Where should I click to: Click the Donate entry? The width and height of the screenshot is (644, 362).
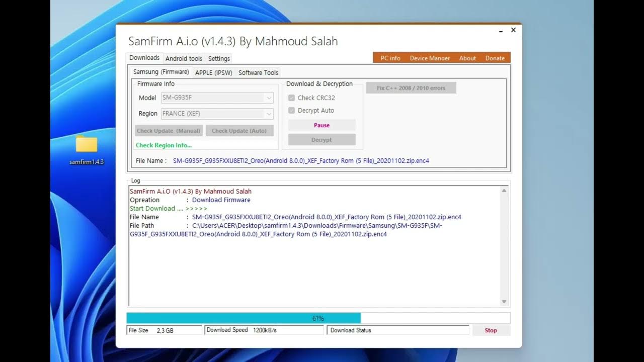[495, 58]
